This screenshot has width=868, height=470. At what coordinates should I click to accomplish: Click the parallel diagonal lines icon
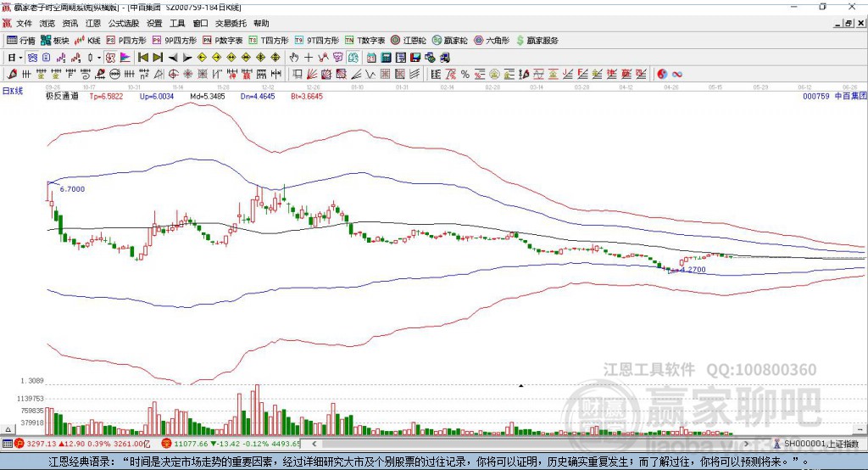pos(414,75)
